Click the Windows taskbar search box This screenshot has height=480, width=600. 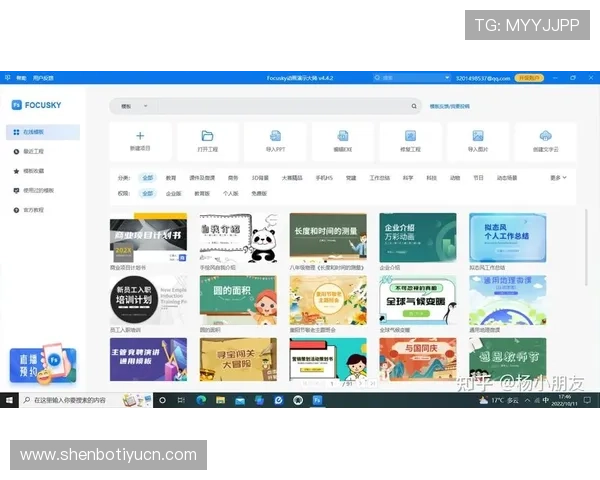pyautogui.click(x=86, y=400)
